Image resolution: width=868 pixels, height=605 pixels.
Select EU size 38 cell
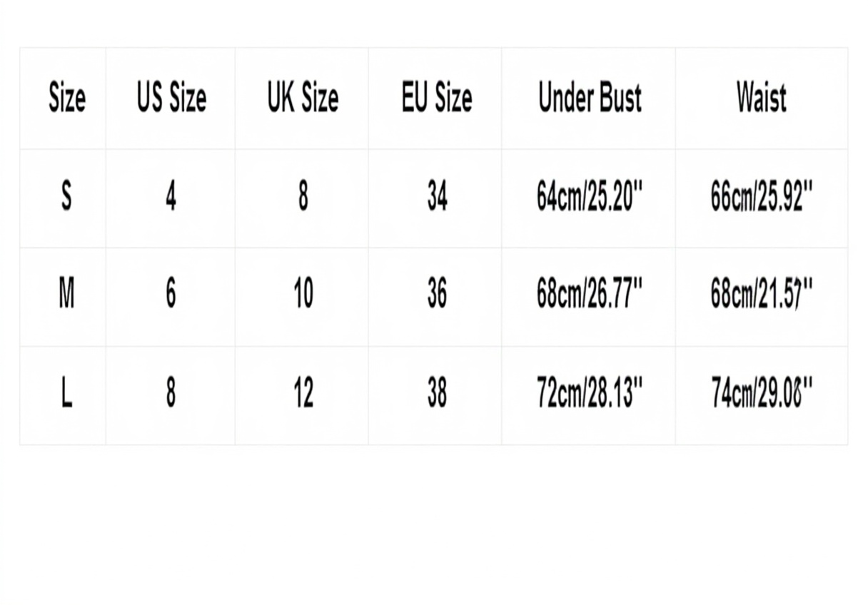coord(437,393)
